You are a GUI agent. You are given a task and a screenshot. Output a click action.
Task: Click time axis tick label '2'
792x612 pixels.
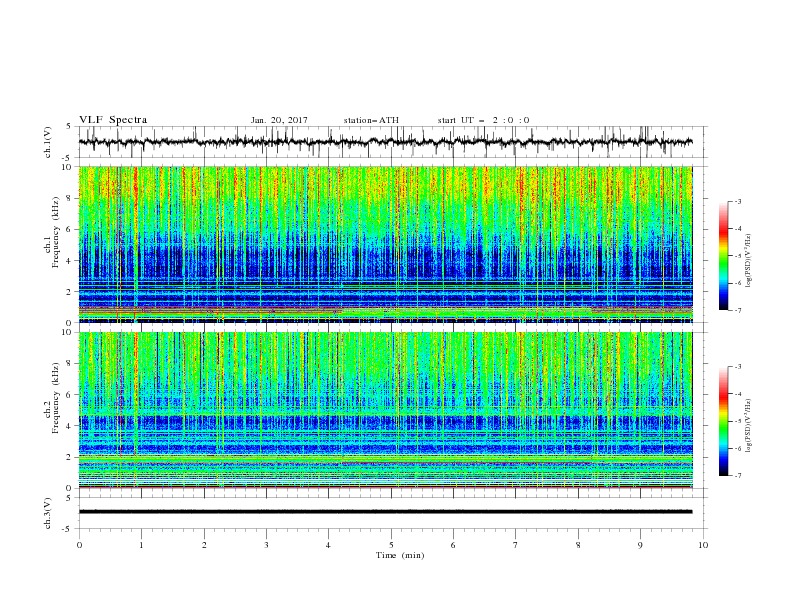click(204, 545)
